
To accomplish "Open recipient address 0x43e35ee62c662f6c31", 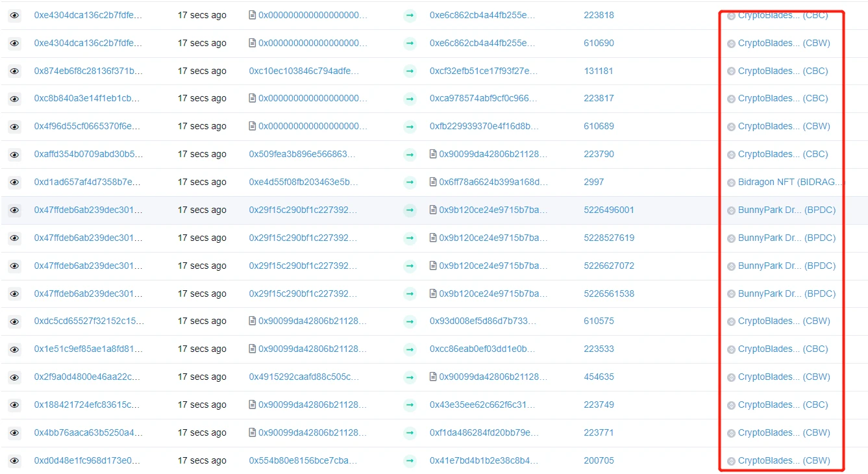I will point(482,405).
